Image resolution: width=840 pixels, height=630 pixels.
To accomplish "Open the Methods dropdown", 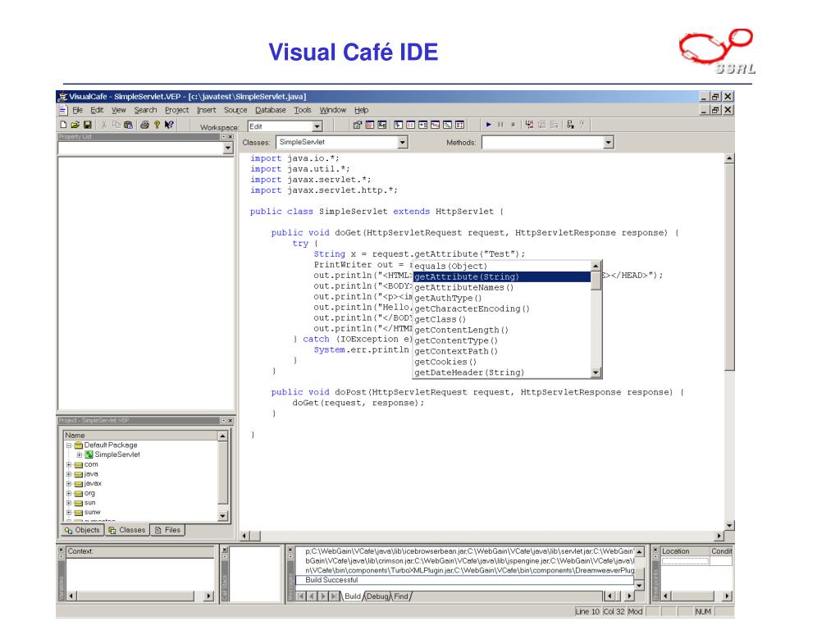I will coord(608,143).
